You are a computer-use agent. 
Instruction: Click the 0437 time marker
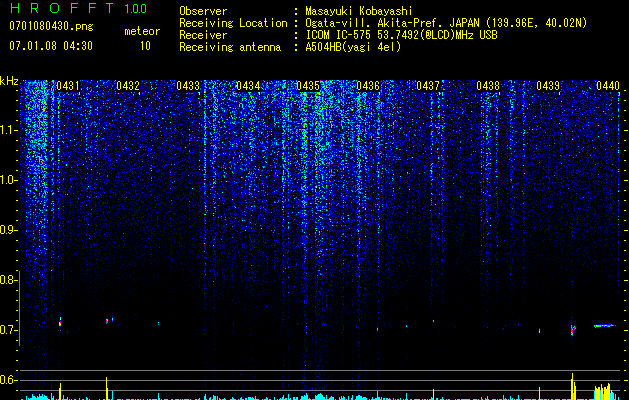pos(428,86)
